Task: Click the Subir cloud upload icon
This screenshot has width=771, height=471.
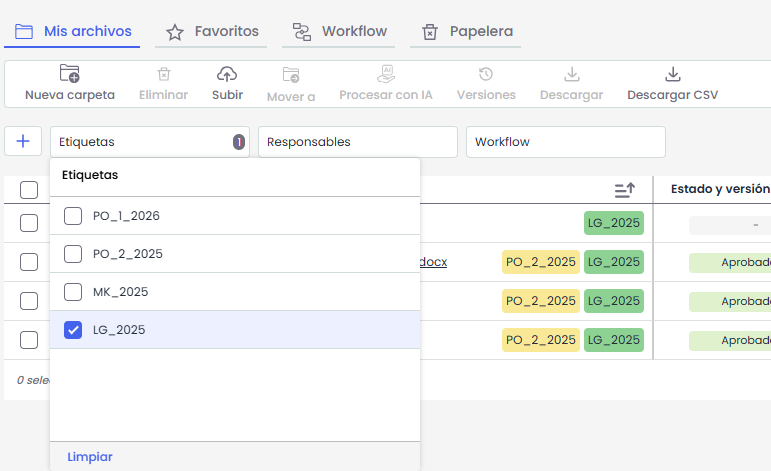Action: coord(227,74)
